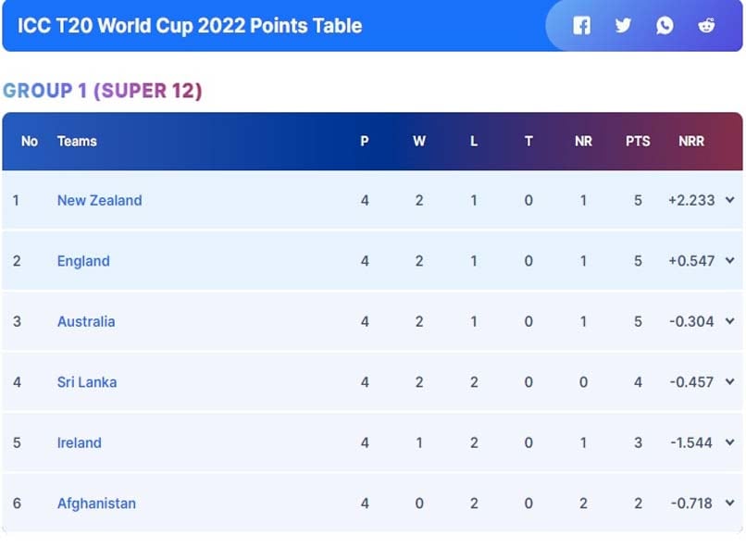This screenshot has width=746, height=560.
Task: Open the New Zealand team link
Action: (x=99, y=200)
